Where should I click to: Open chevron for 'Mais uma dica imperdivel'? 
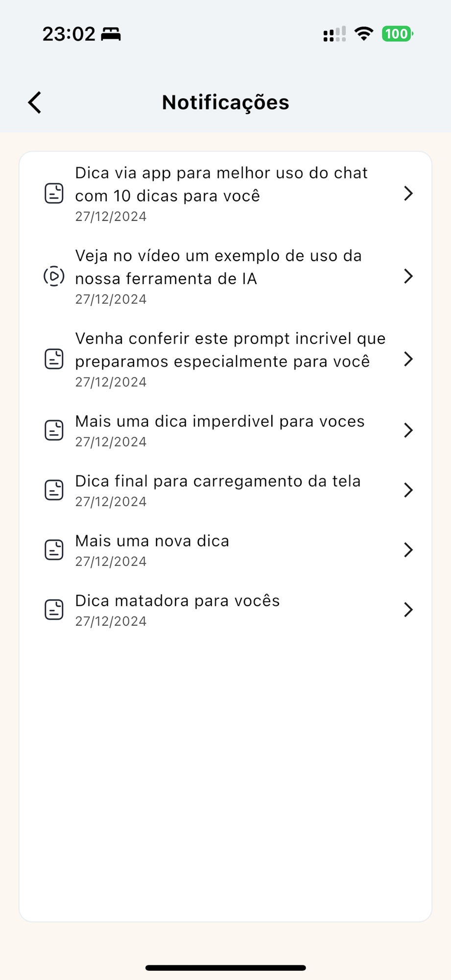408,430
